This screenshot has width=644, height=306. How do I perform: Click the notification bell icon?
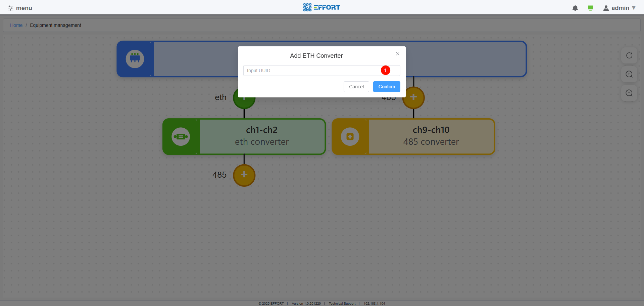pos(575,8)
